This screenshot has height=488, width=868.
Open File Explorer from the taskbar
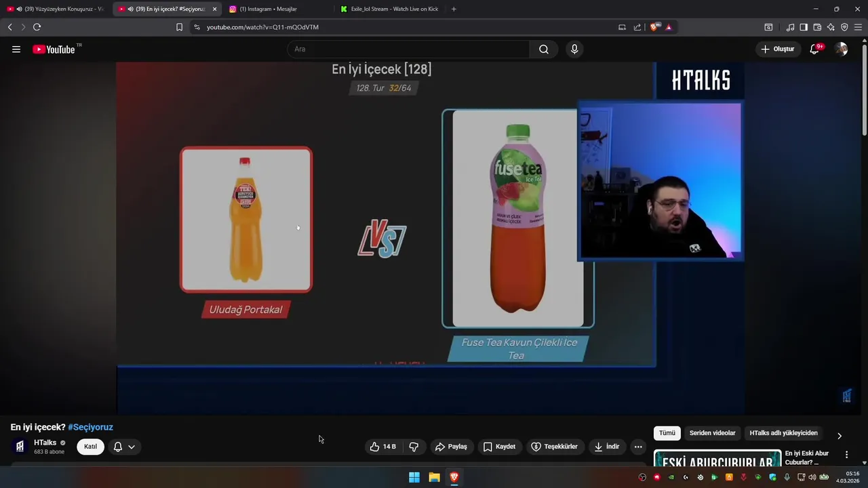pos(435,477)
